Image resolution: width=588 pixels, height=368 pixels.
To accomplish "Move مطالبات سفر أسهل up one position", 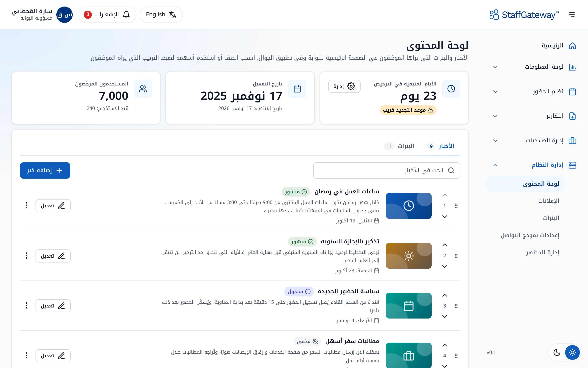I will [x=445, y=345].
